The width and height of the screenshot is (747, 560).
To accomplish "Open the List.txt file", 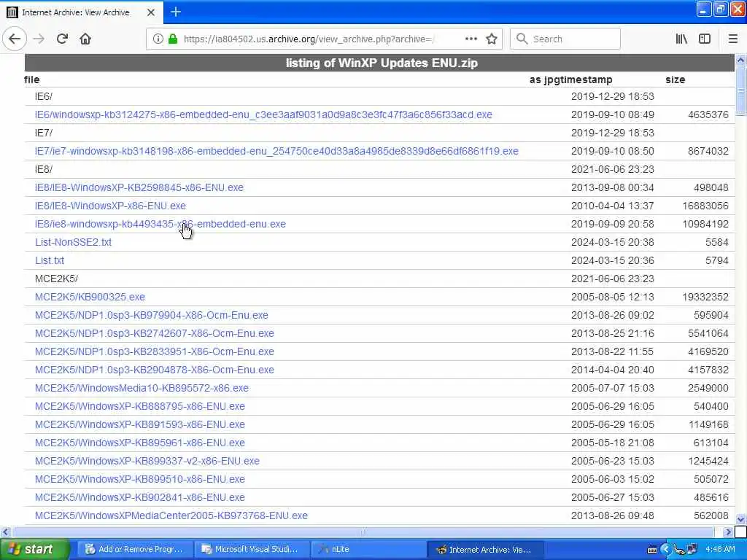I will tap(50, 260).
